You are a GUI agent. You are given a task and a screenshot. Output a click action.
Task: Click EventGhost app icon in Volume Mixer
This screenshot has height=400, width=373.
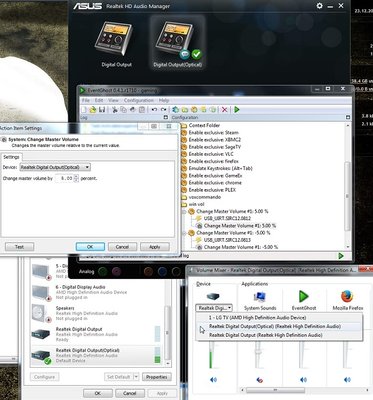(x=303, y=296)
